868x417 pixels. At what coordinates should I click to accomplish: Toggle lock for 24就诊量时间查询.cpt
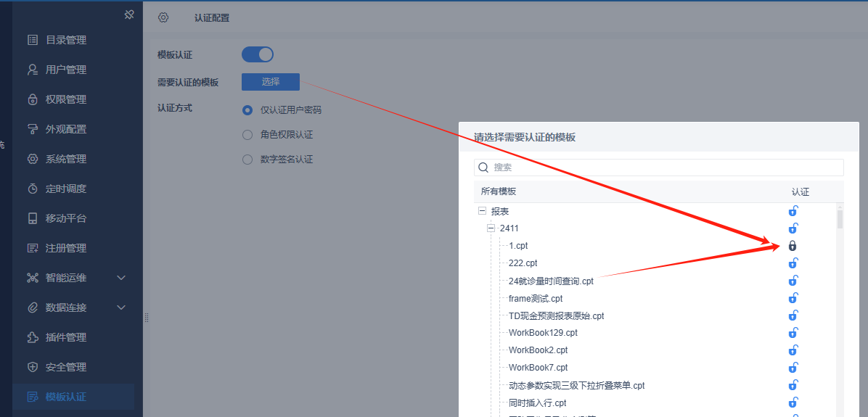[793, 281]
